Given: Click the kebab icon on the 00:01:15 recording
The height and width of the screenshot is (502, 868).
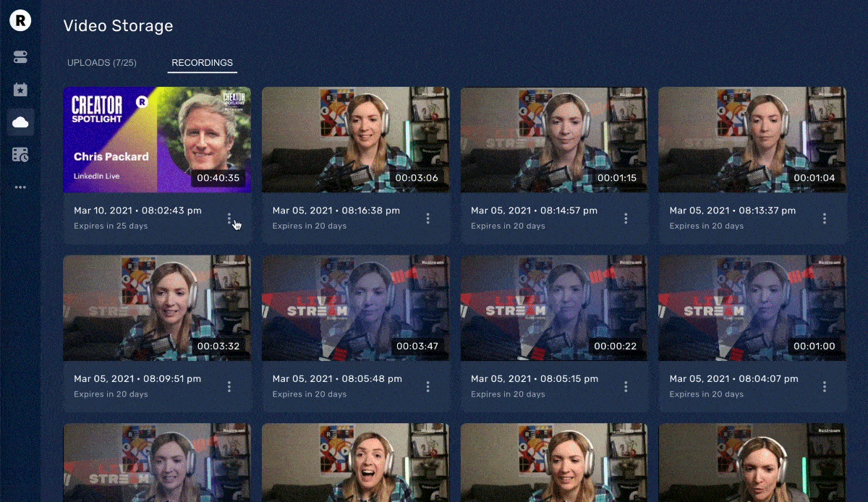Looking at the screenshot, I should tap(626, 218).
